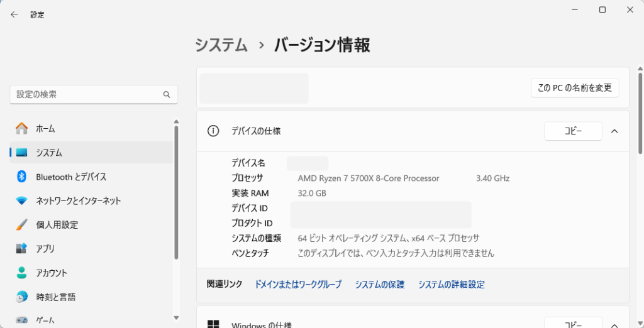The height and width of the screenshot is (328, 644).
Task: Click the Time and language clock icon
Action: [22, 297]
